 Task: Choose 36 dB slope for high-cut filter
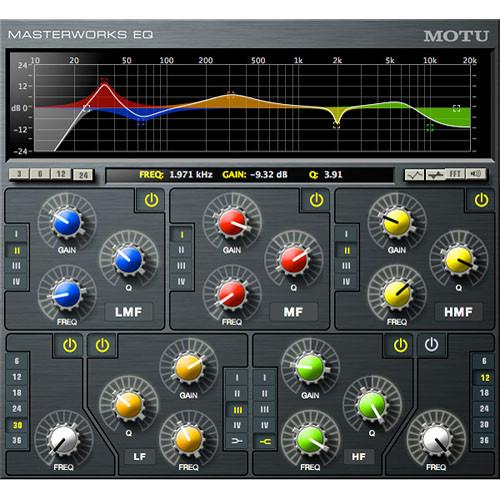click(484, 441)
